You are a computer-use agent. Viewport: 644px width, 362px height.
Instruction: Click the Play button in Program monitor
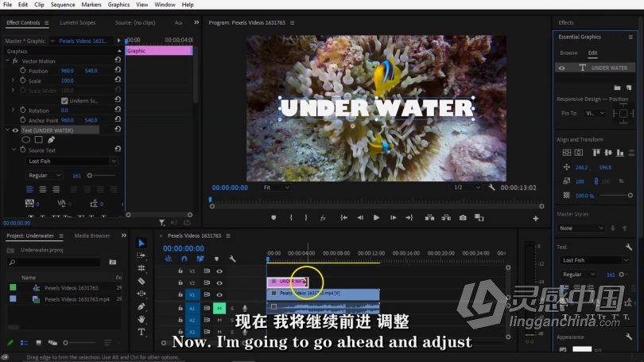(376, 218)
